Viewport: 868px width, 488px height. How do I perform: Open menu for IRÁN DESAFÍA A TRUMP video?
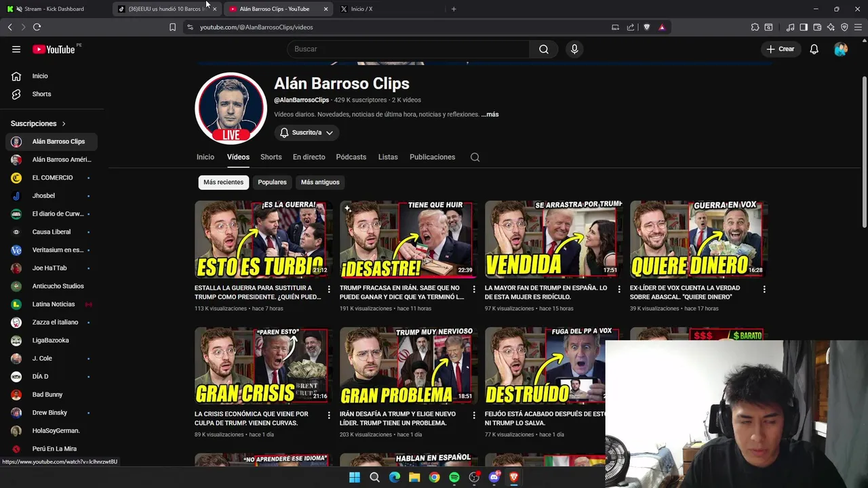(x=474, y=415)
